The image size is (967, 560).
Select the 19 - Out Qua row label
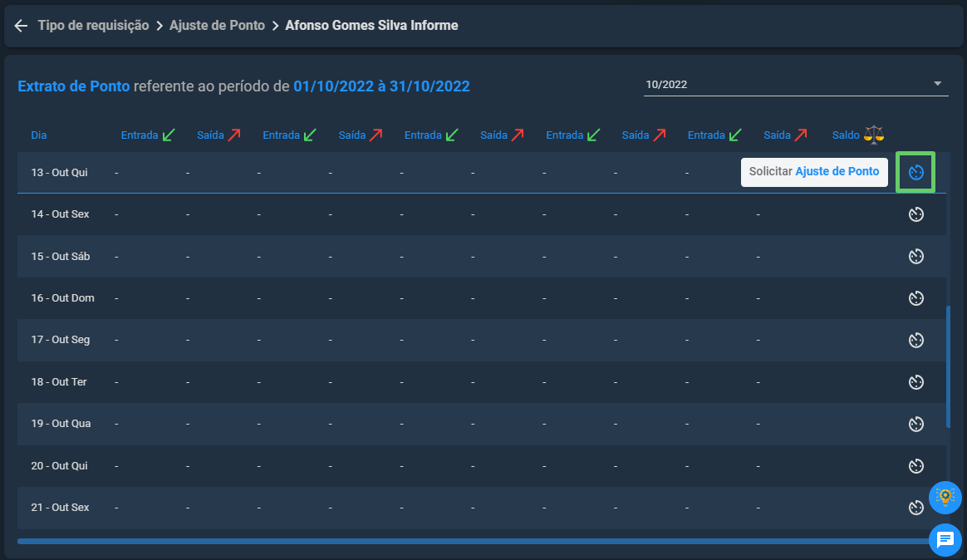61,424
